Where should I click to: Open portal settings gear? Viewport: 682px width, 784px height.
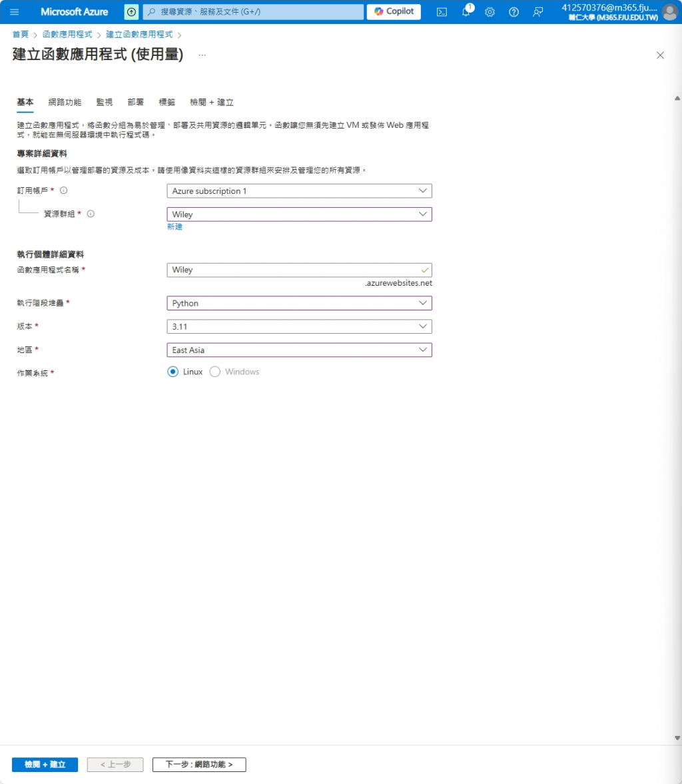490,12
